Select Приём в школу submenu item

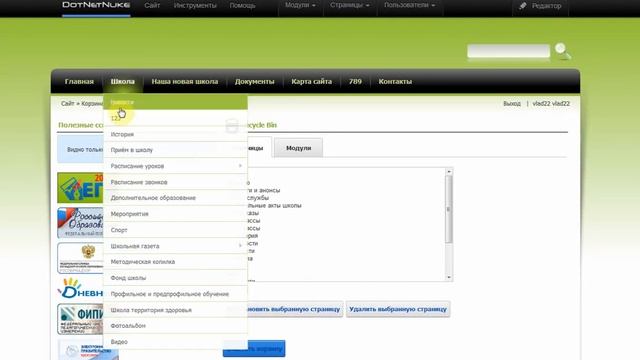pyautogui.click(x=176, y=150)
